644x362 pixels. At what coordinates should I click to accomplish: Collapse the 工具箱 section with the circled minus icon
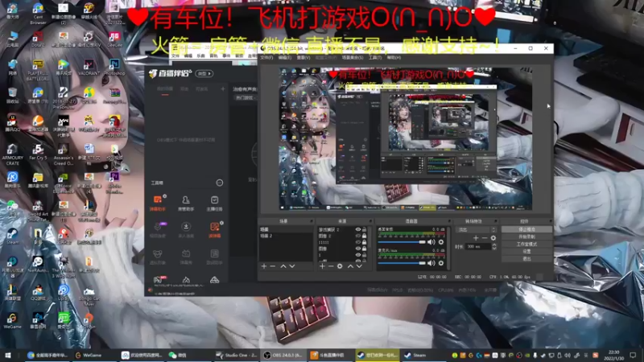[x=220, y=183]
